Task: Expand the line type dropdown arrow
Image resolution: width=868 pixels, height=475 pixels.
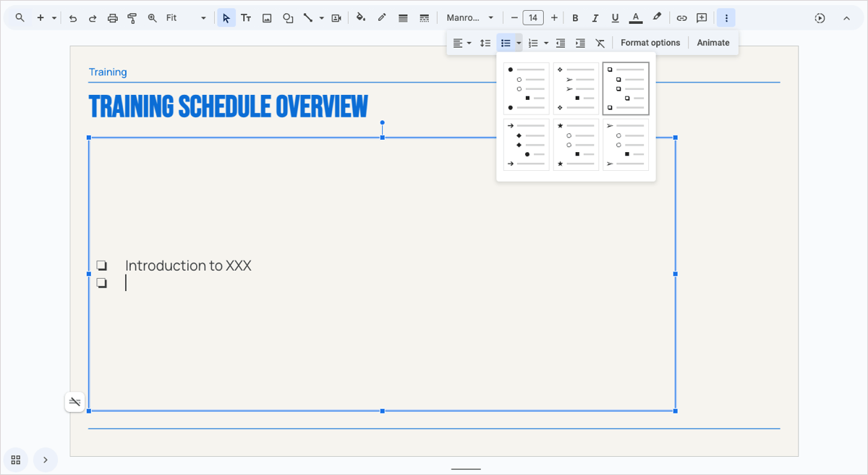Action: coord(322,18)
